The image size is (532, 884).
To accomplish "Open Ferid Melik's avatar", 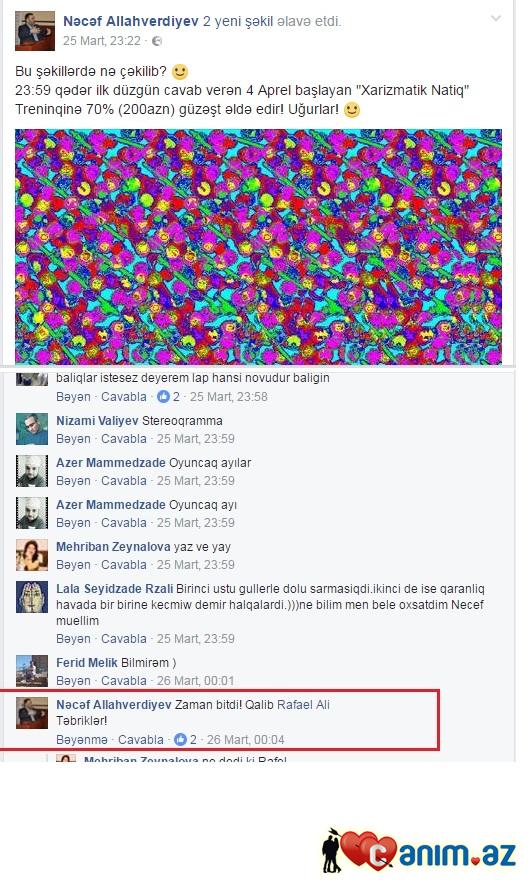I will (x=32, y=670).
